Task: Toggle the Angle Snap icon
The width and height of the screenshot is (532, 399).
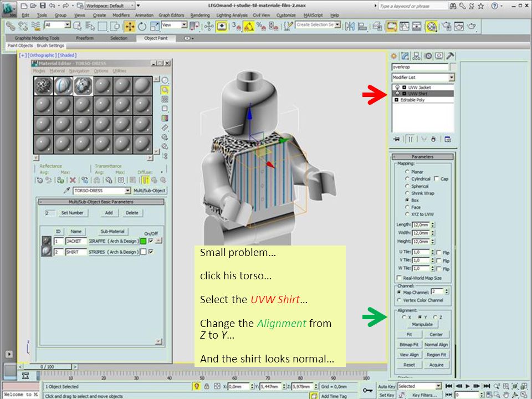Action: click(249, 27)
